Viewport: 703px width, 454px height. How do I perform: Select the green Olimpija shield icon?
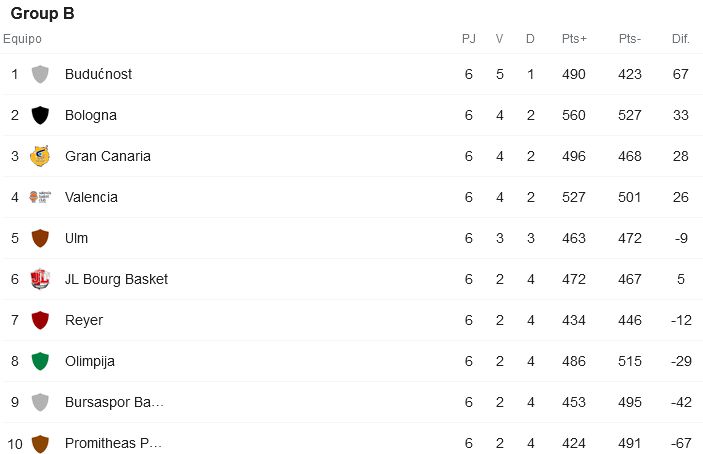pos(40,361)
